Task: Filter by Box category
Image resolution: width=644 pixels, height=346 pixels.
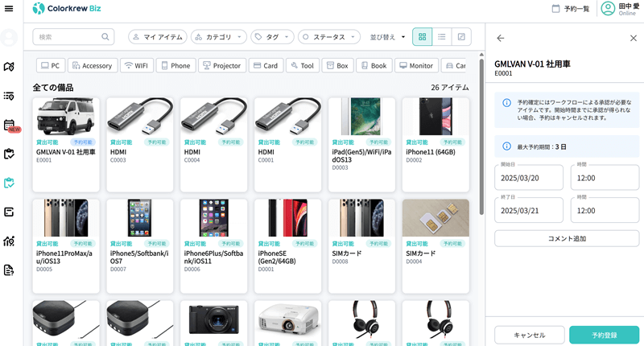Action: [x=337, y=66]
